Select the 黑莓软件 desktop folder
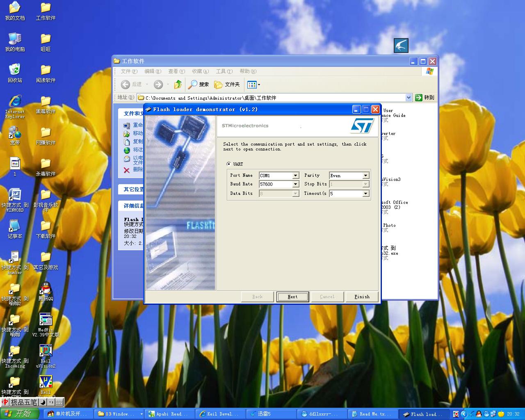The image size is (525, 420). [x=46, y=105]
